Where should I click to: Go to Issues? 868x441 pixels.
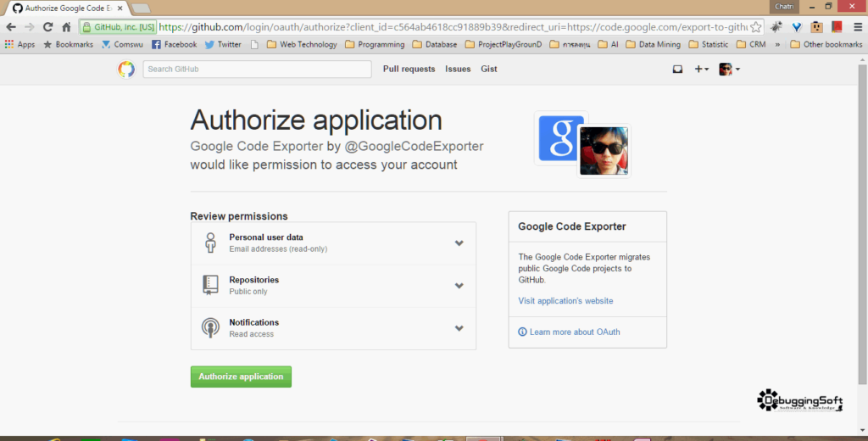click(x=458, y=70)
